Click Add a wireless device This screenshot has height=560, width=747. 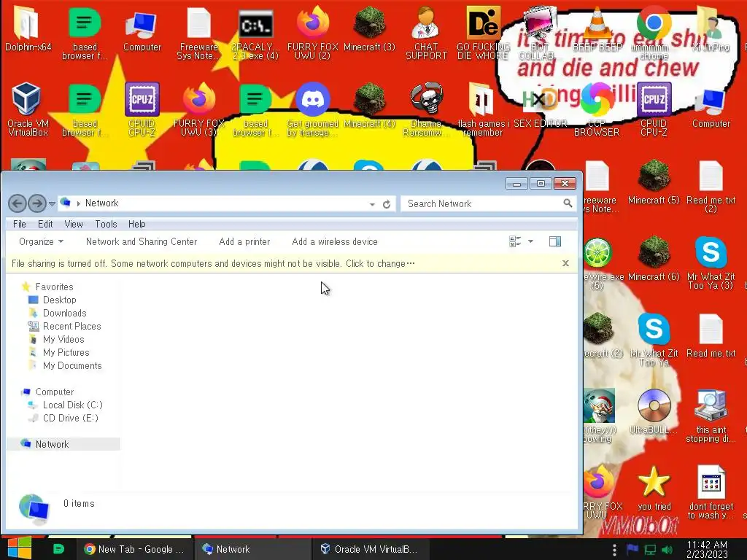point(335,241)
